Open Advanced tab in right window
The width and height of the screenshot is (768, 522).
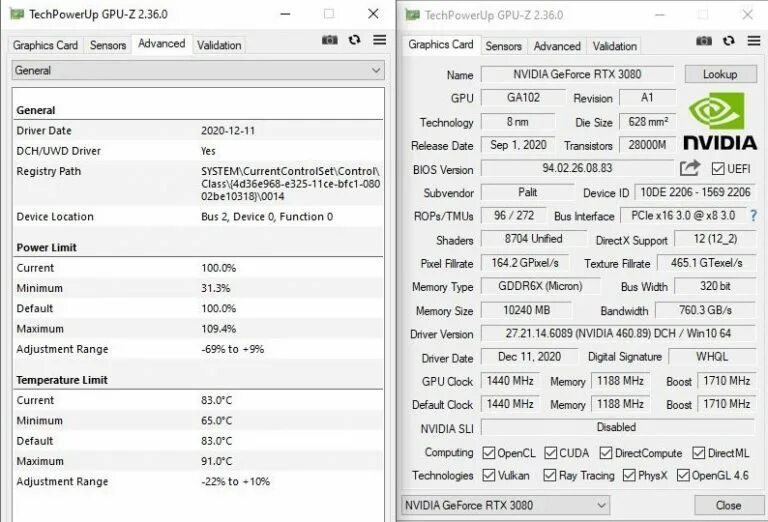coord(557,46)
